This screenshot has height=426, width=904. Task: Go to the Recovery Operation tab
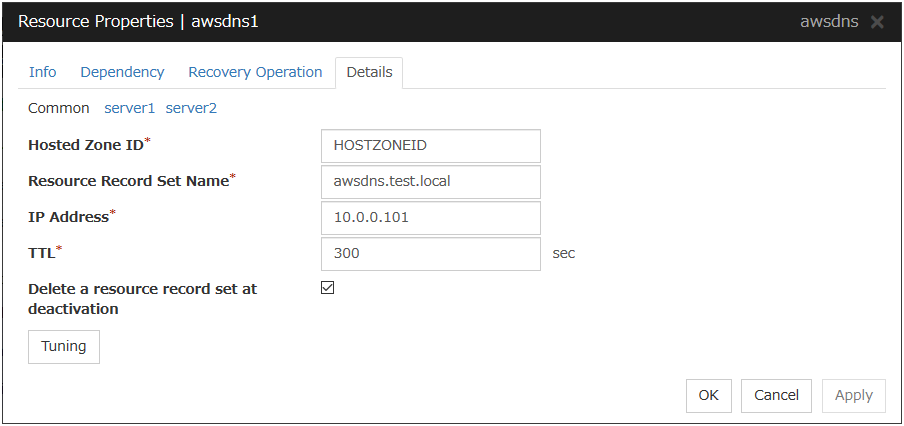[255, 72]
